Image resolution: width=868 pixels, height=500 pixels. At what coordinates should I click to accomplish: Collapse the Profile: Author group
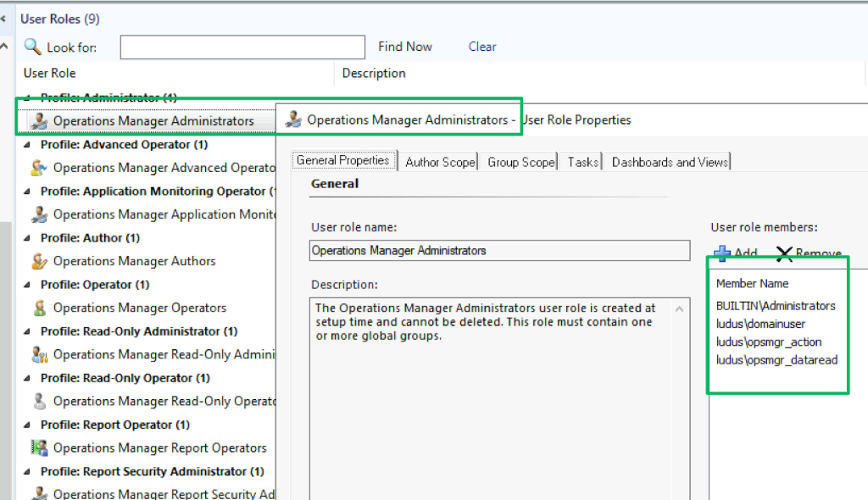point(30,238)
